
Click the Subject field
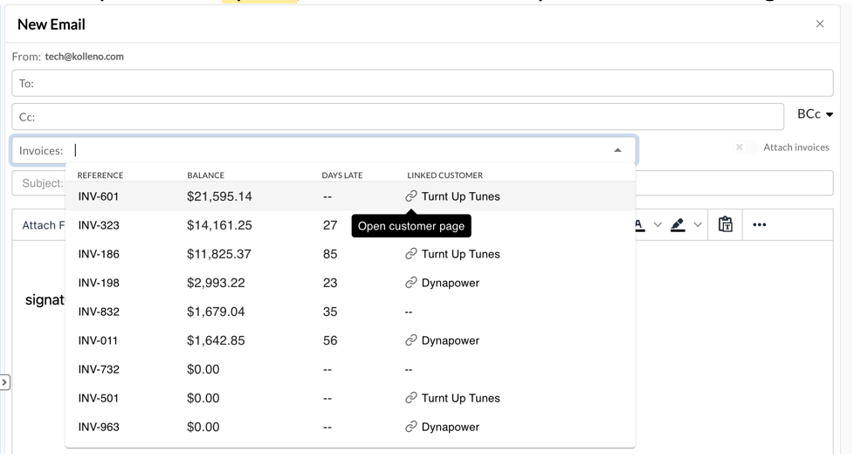pyautogui.click(x=423, y=183)
